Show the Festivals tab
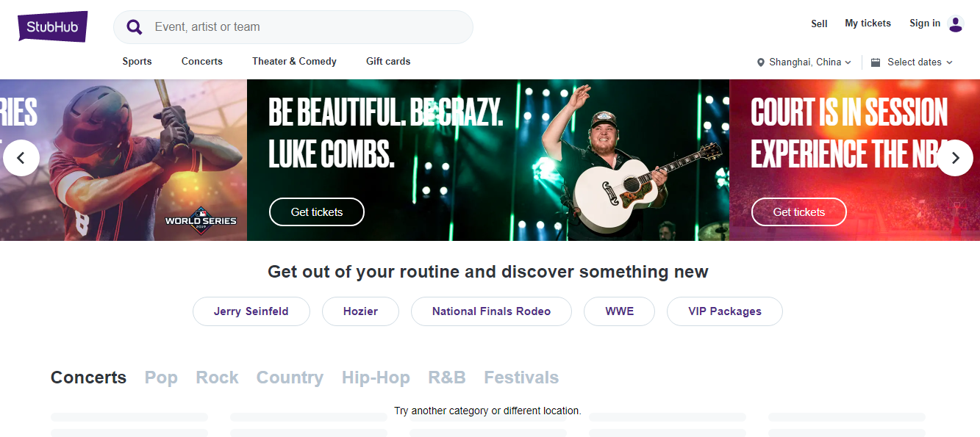Image resolution: width=980 pixels, height=437 pixels. [x=521, y=378]
